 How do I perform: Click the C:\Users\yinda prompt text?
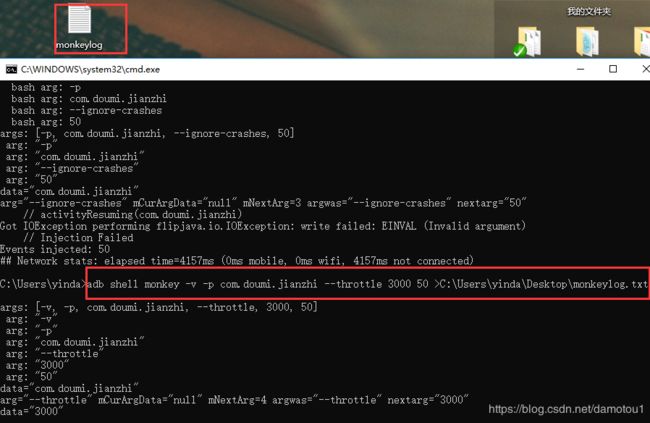41,284
